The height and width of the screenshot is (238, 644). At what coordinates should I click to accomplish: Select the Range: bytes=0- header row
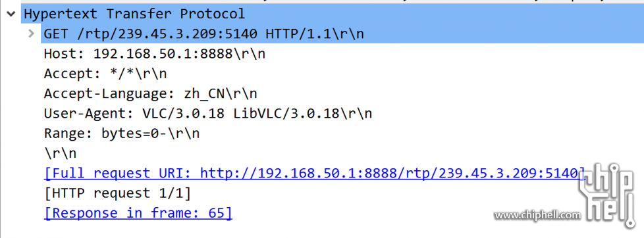pyautogui.click(x=122, y=133)
